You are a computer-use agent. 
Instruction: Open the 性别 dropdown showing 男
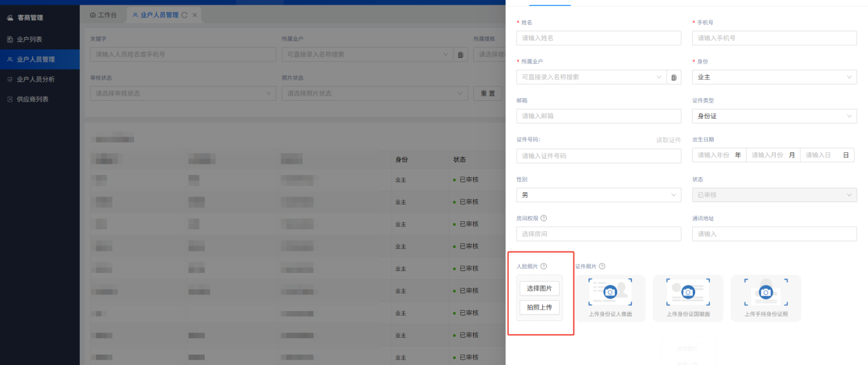click(598, 195)
